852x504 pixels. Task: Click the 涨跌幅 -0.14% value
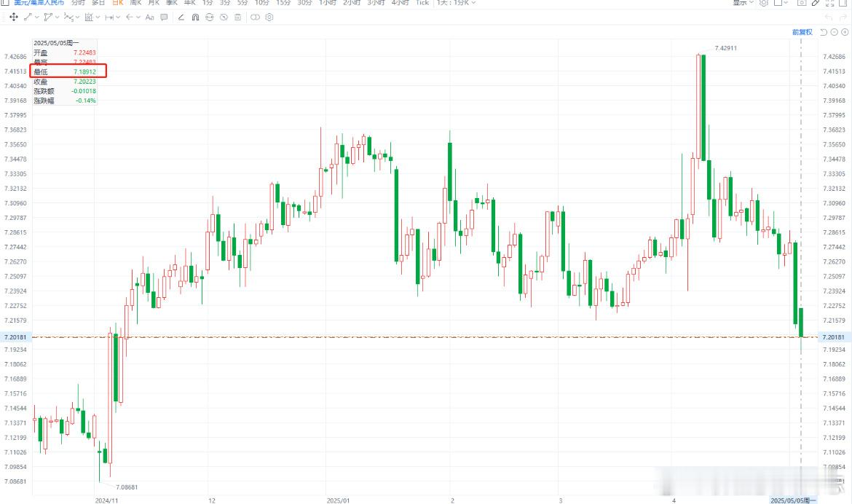click(x=86, y=101)
